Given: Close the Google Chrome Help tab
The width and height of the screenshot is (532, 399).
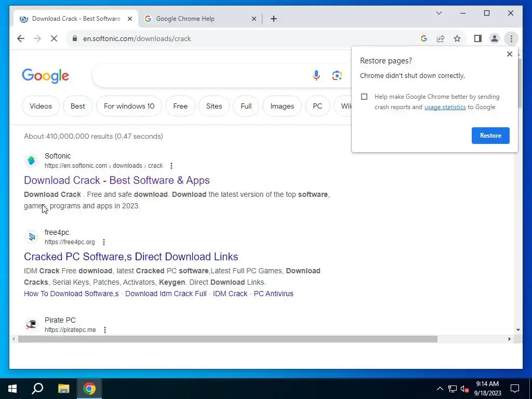Looking at the screenshot, I should pos(254,19).
